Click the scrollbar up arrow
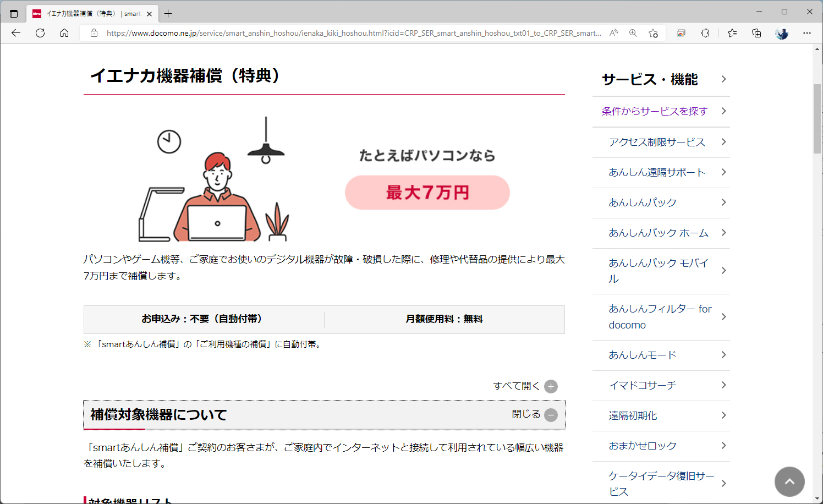 click(817, 49)
